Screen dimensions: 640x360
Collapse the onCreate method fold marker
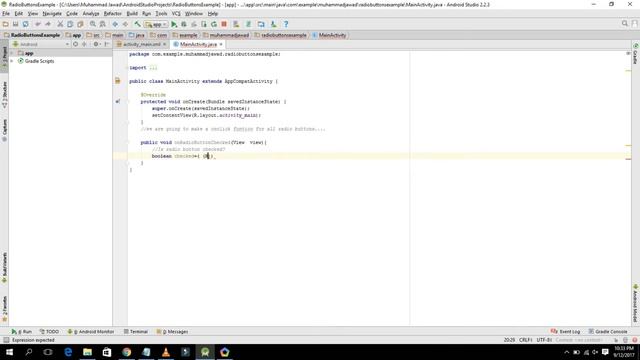(x=127, y=102)
